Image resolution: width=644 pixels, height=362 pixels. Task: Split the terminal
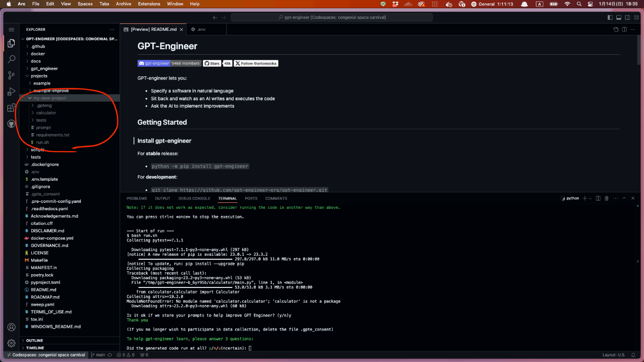point(598,198)
